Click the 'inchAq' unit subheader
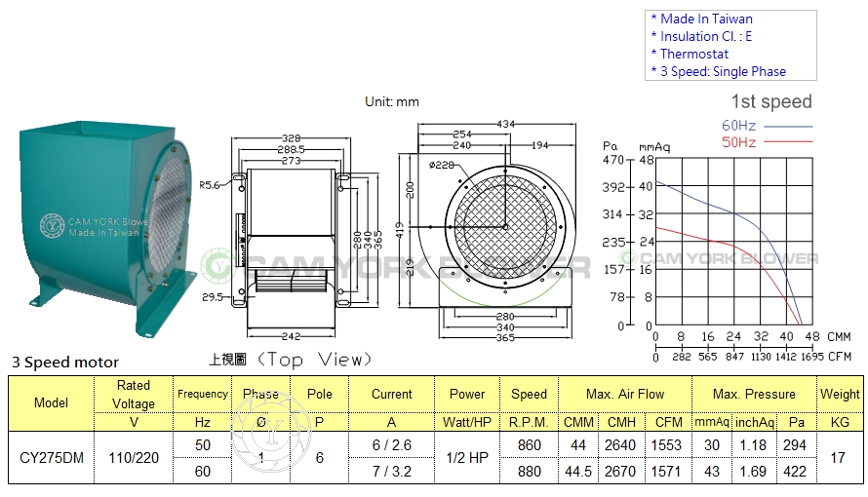This screenshot has height=497, width=868. [755, 422]
